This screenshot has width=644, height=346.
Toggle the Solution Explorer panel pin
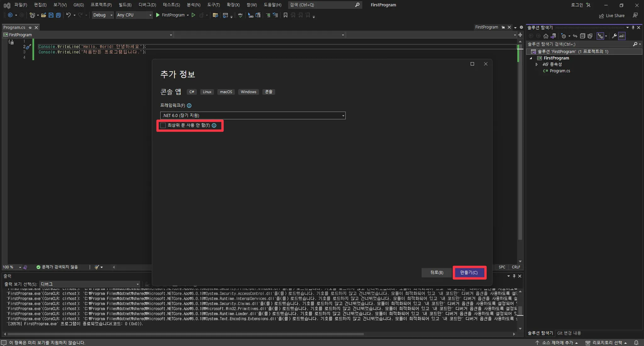click(633, 28)
